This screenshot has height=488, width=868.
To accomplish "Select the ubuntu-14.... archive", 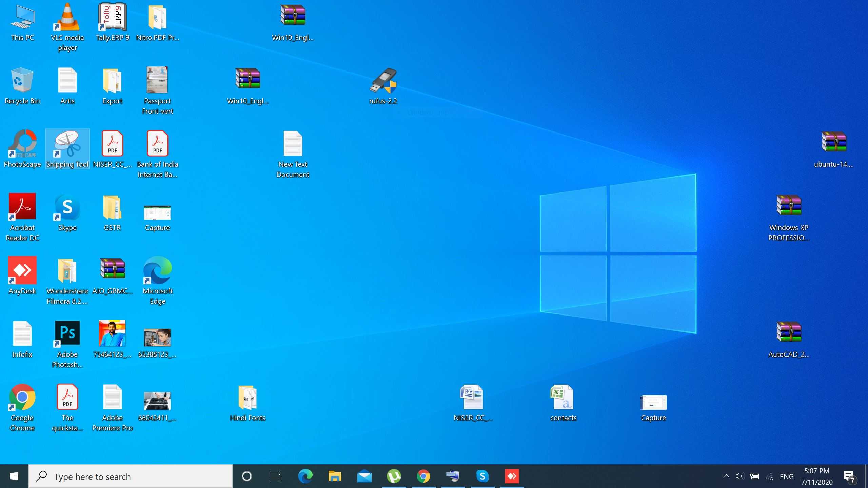I will click(834, 149).
